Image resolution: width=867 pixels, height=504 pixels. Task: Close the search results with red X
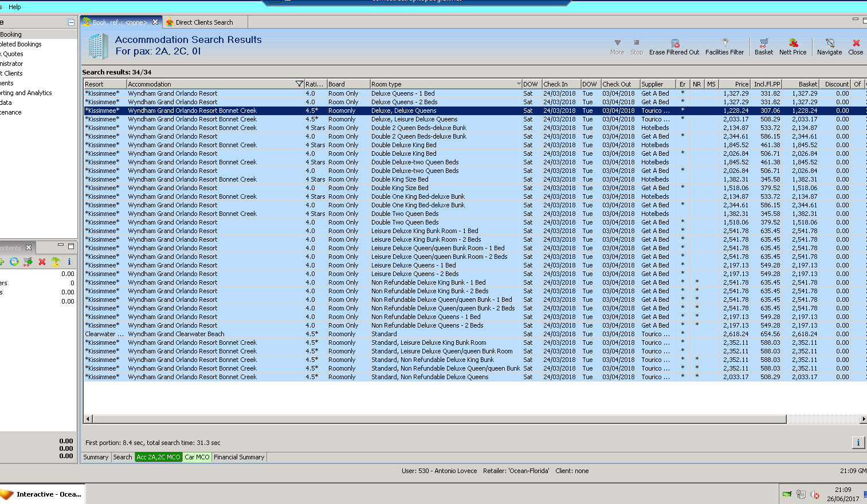pyautogui.click(x=856, y=43)
